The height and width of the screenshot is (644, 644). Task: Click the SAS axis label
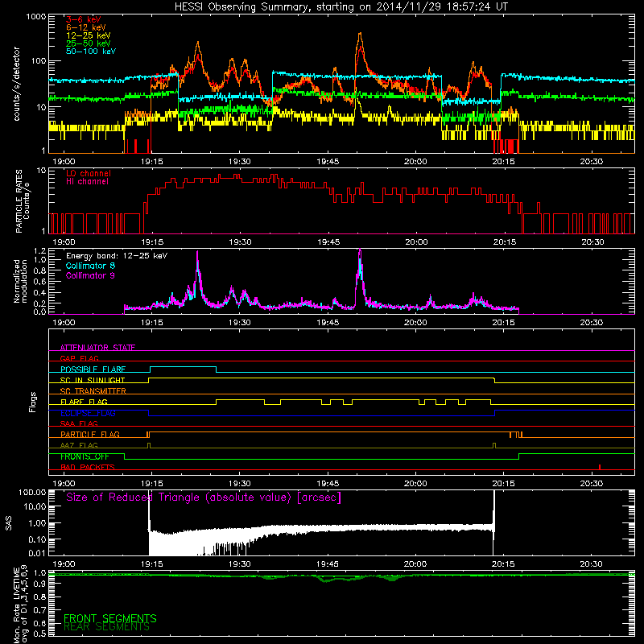coord(9,523)
